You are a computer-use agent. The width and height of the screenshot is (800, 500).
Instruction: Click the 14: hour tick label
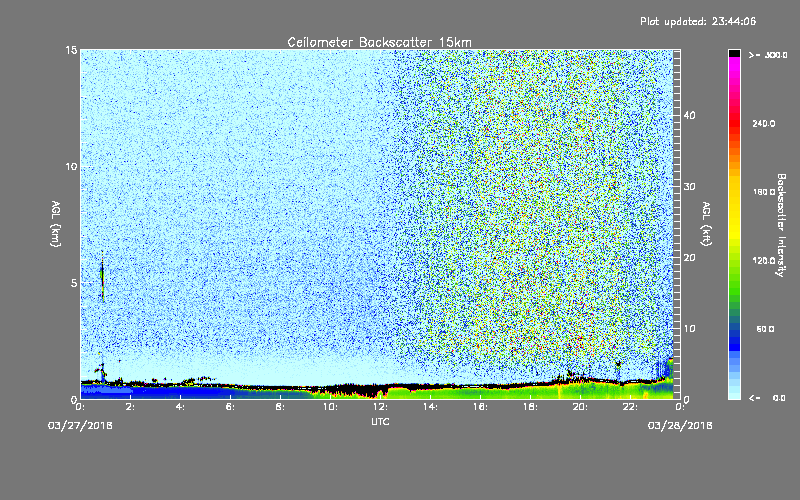pyautogui.click(x=430, y=407)
